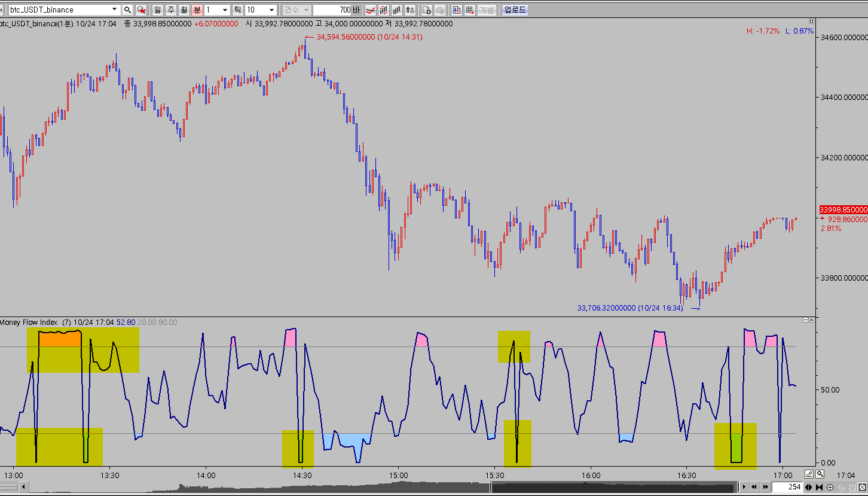Click the line chart type icon
Viewport: 868px width, 496px height.
pyautogui.click(x=371, y=10)
